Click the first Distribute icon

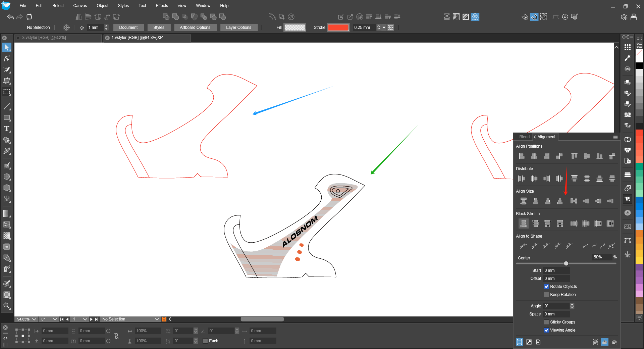pos(522,179)
